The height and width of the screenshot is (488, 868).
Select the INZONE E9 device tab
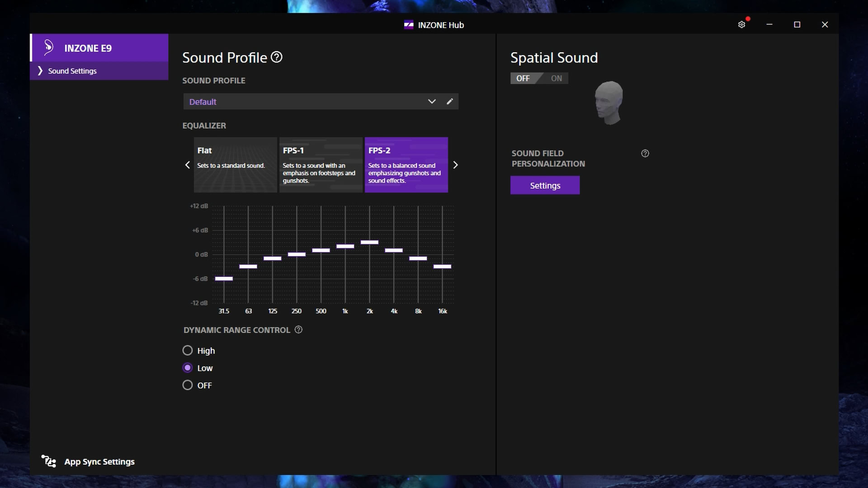coord(99,47)
